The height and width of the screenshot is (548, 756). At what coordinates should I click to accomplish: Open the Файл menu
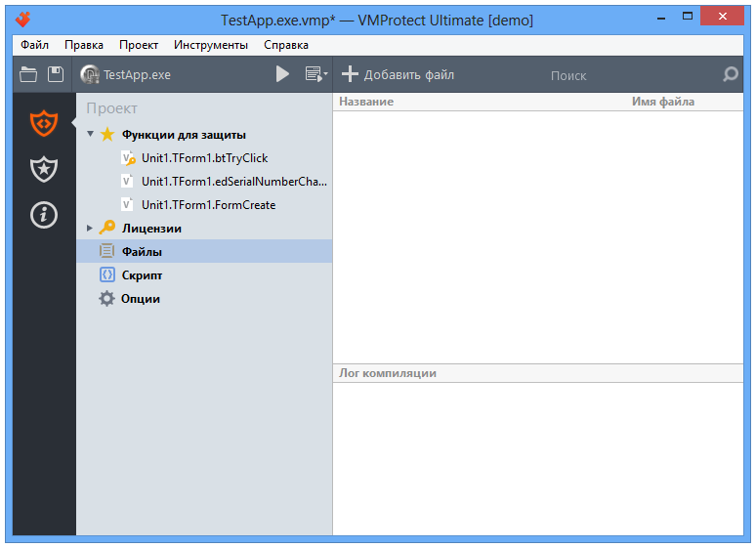(34, 45)
